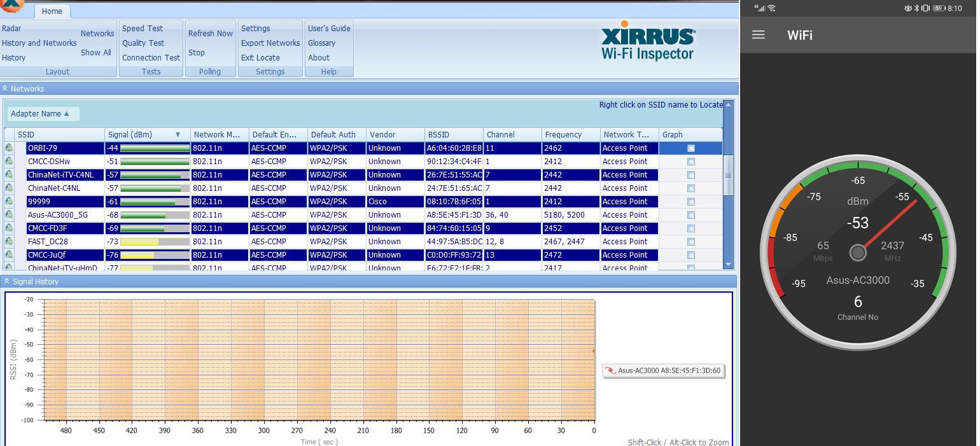Toggle the Graph checkbox for CMCC-FD3F
This screenshot has height=446, width=980.
(691, 228)
